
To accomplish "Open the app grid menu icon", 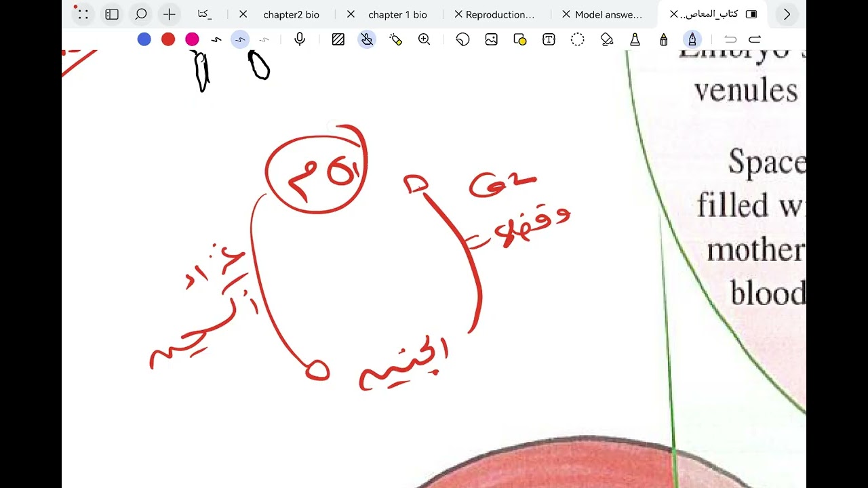I will 83,14.
